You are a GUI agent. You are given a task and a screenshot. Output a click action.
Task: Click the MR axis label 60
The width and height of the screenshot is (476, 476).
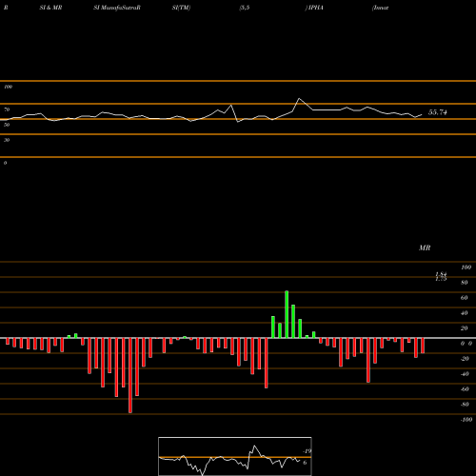(464, 298)
